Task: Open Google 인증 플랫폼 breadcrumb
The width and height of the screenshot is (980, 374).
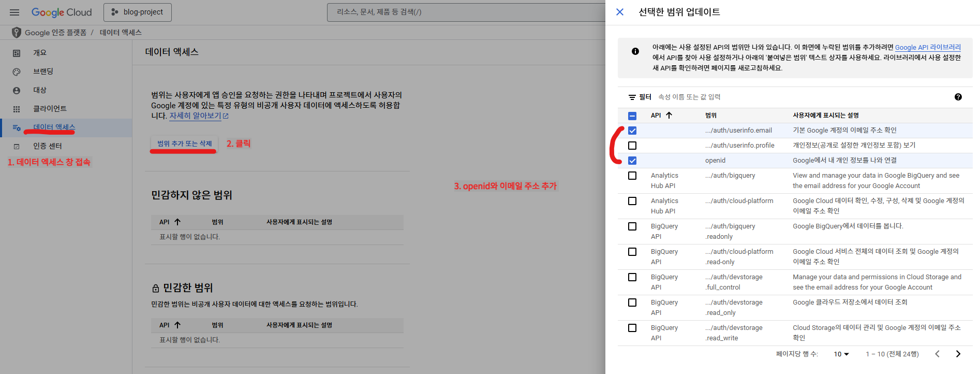Action: (56, 32)
